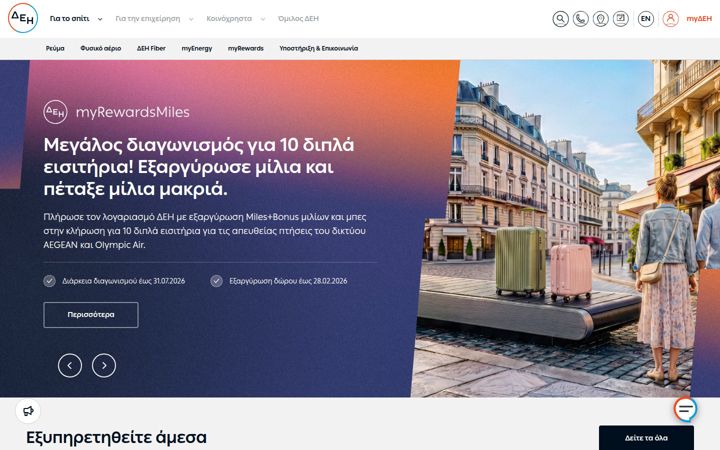This screenshot has width=720, height=450.
Task: Click the 'Περισσότερα' banner button
Action: coord(91,315)
